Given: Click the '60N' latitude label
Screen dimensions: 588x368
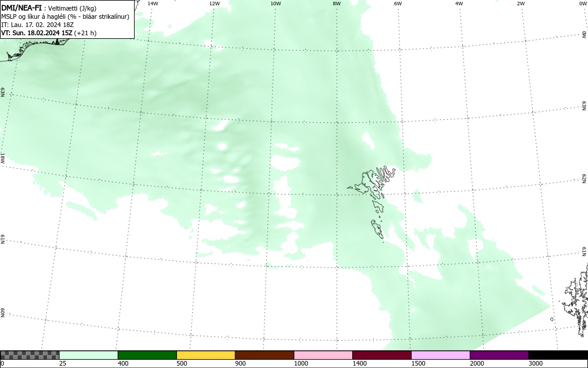Looking at the screenshot, I should [x=2, y=313].
